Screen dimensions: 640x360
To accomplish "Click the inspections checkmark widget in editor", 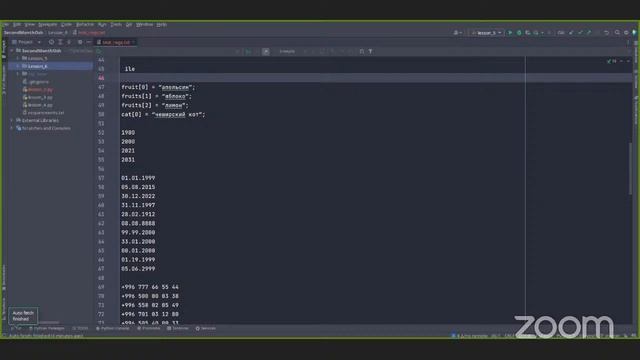I will [x=612, y=61].
